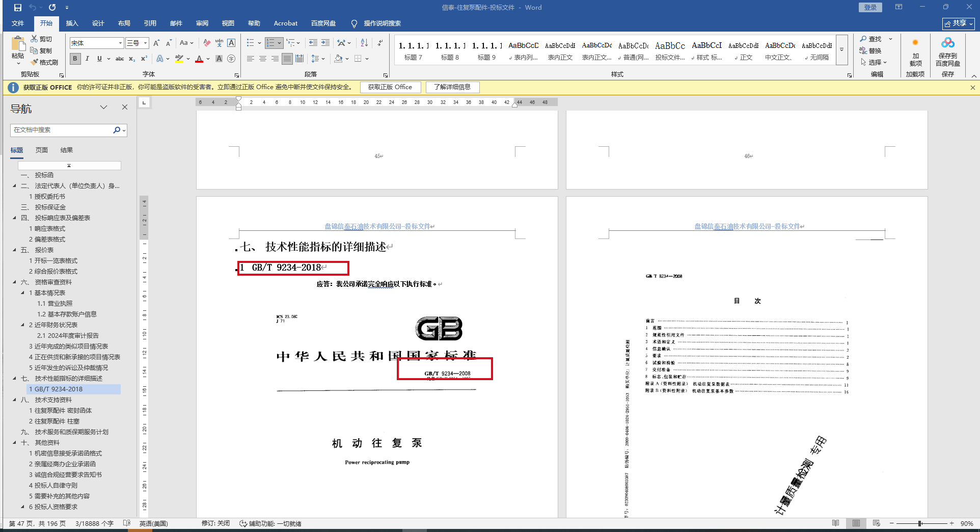Open the 审阅 (Review) ribbon tab

click(x=202, y=23)
